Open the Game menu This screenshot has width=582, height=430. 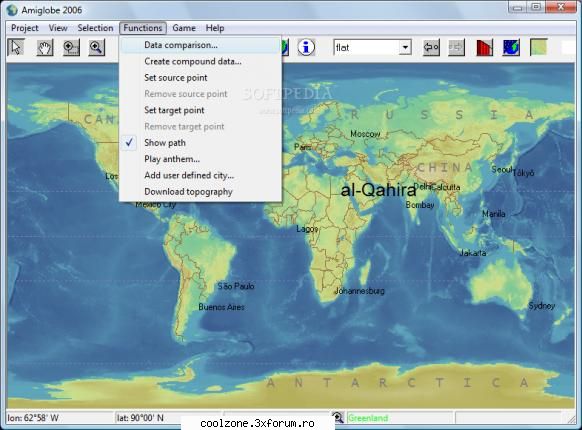coord(184,28)
